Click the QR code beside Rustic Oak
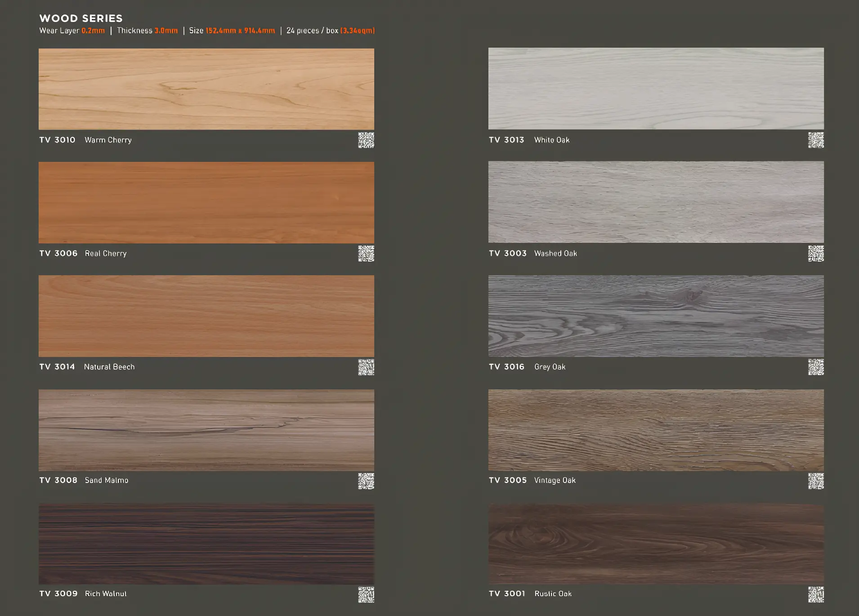 point(816,595)
